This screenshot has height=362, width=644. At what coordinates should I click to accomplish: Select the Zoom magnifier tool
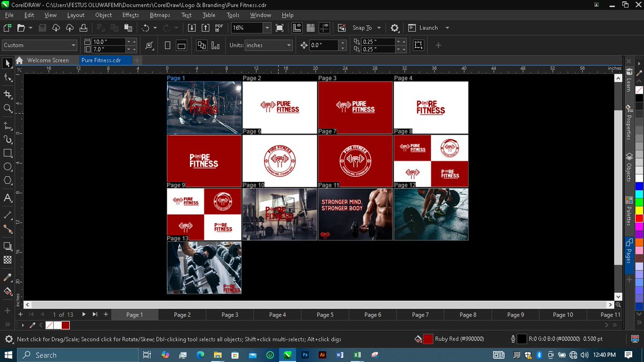point(8,108)
